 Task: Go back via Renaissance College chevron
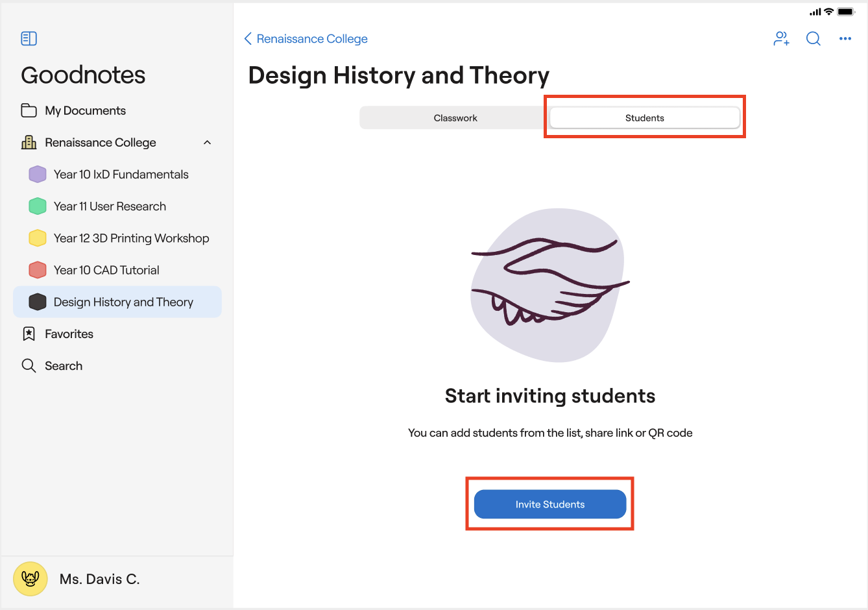click(x=248, y=39)
